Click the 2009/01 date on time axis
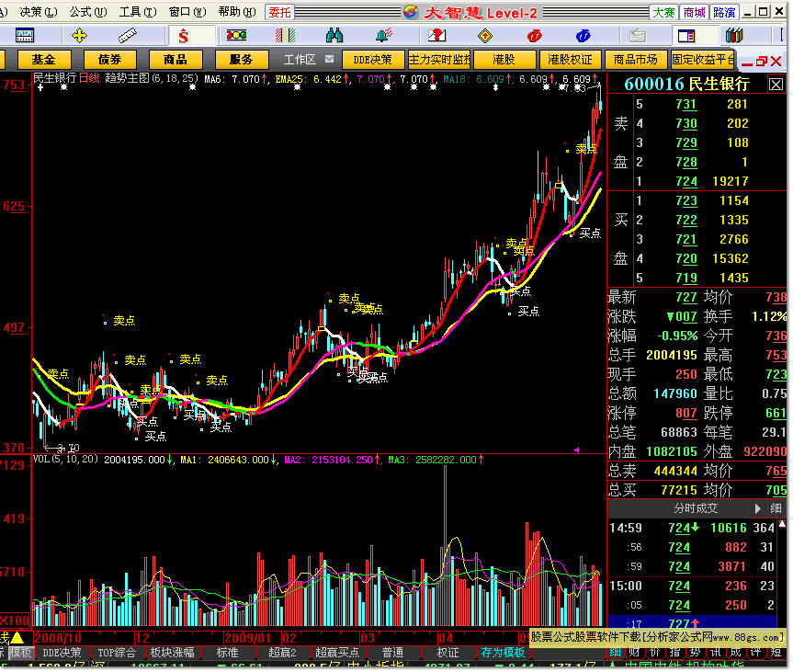793x672 pixels. point(249,638)
